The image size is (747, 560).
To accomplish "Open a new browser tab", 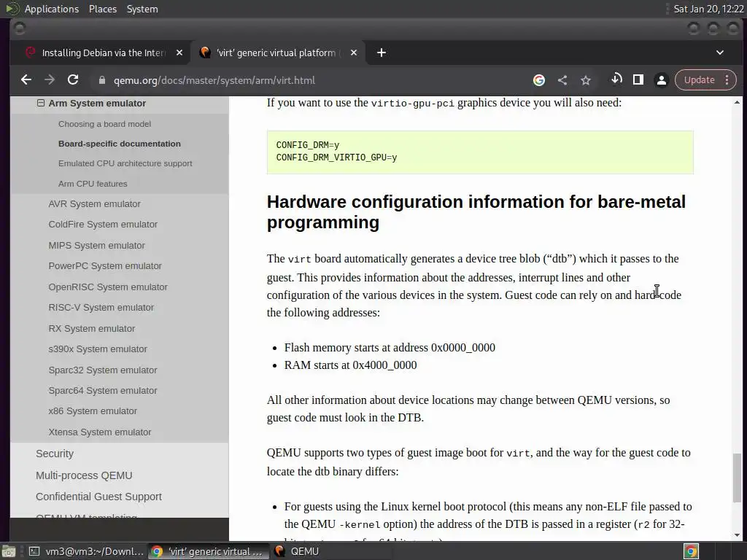I will 381,52.
